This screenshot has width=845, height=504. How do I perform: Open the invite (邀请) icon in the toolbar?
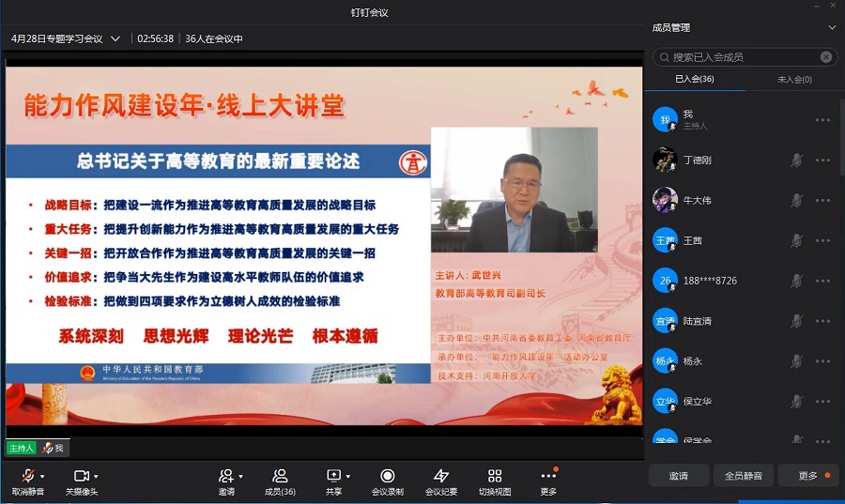[x=225, y=476]
